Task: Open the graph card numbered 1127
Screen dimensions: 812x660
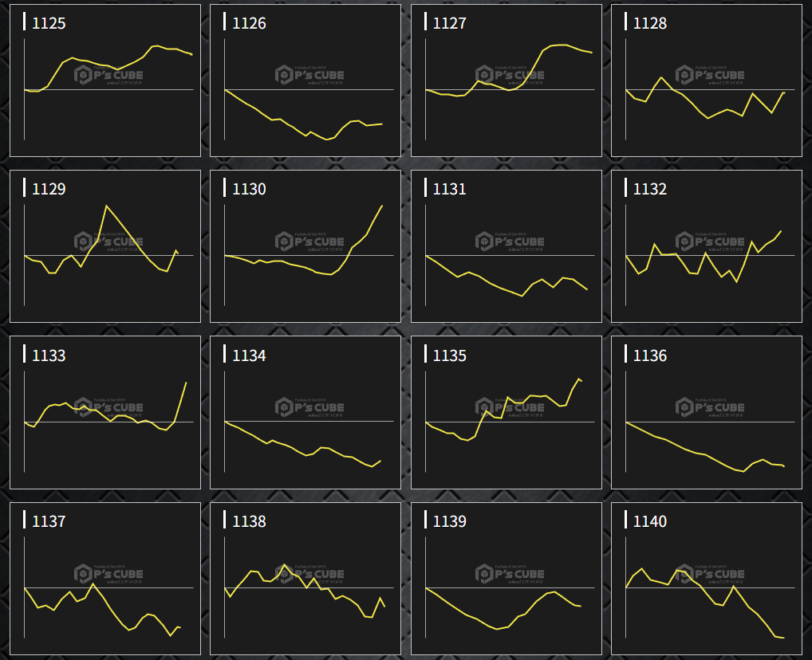Action: click(x=506, y=80)
